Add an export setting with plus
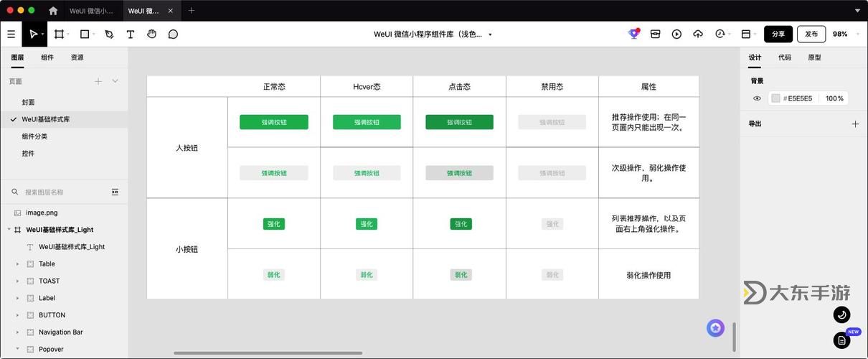This screenshot has height=359, width=868. pyautogui.click(x=855, y=123)
